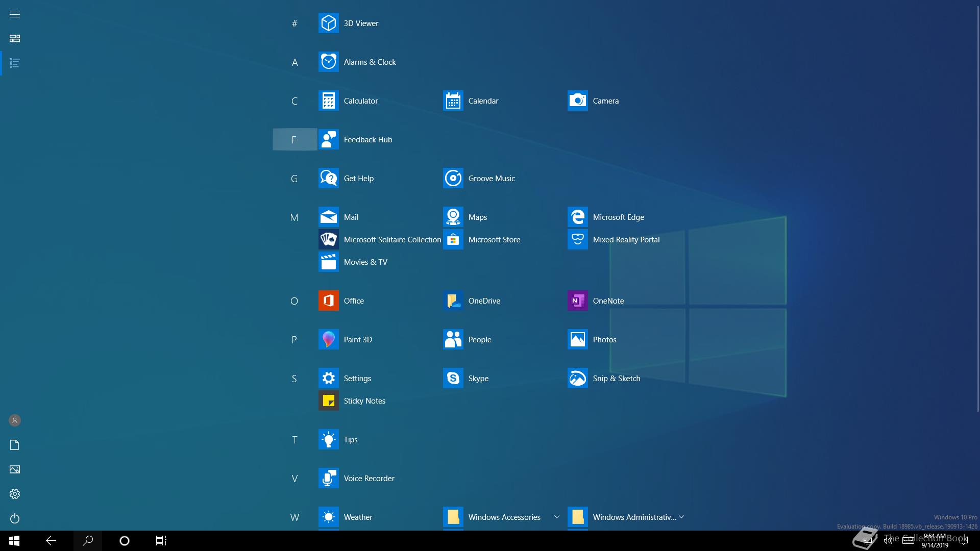Open the Mail app icon
Image resolution: width=980 pixels, height=551 pixels.
click(328, 217)
